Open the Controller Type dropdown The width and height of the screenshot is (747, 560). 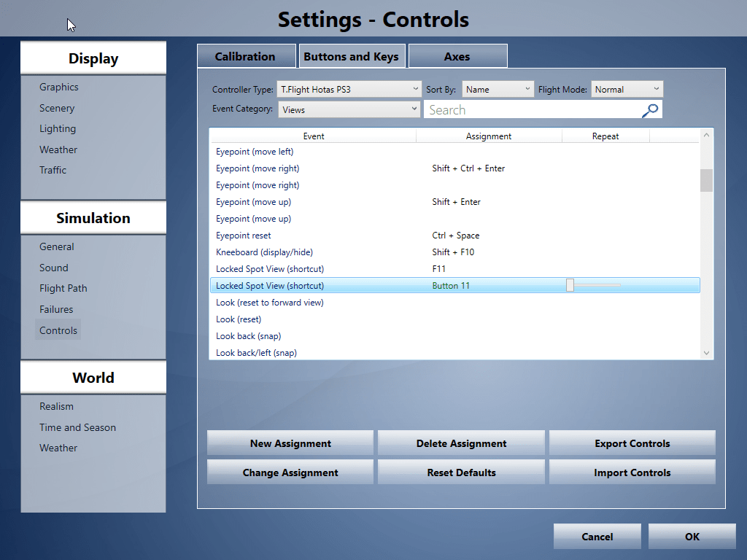tap(349, 89)
